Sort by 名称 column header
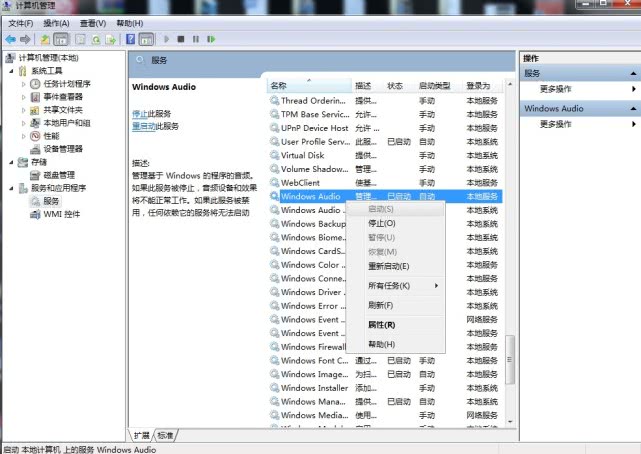Screen dimensions: 641x454 (309, 86)
